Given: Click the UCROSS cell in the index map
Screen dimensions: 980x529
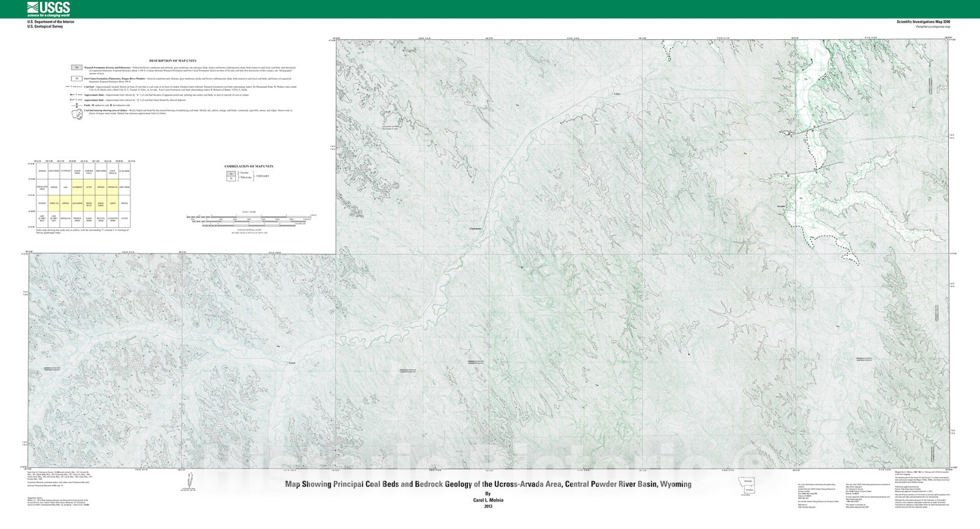Looking at the screenshot, I should [66, 203].
